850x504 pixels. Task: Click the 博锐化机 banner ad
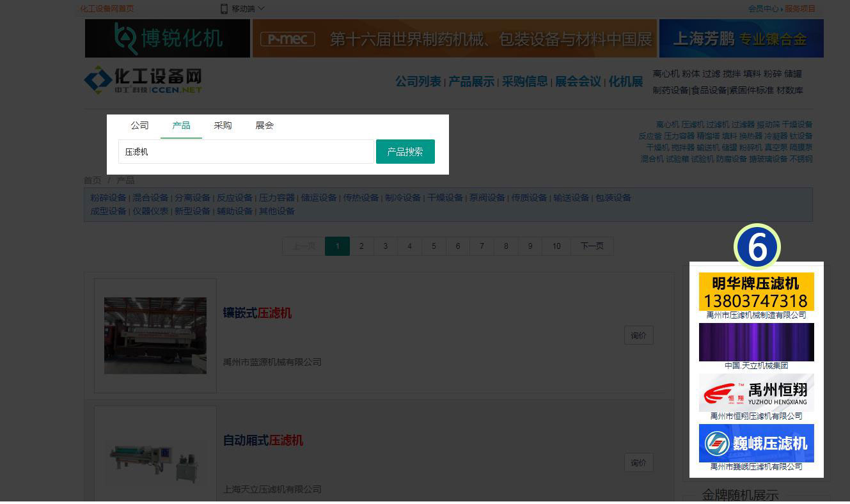168,38
